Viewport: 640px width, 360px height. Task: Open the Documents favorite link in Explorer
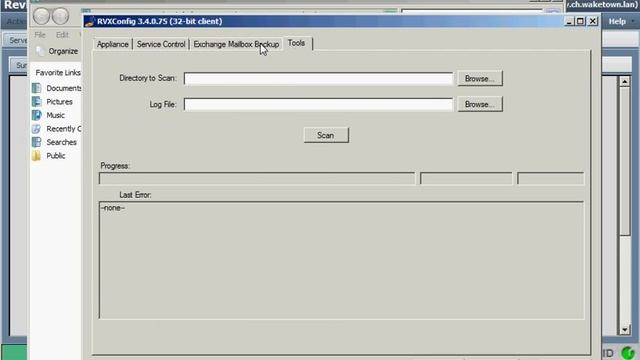(x=57, y=88)
